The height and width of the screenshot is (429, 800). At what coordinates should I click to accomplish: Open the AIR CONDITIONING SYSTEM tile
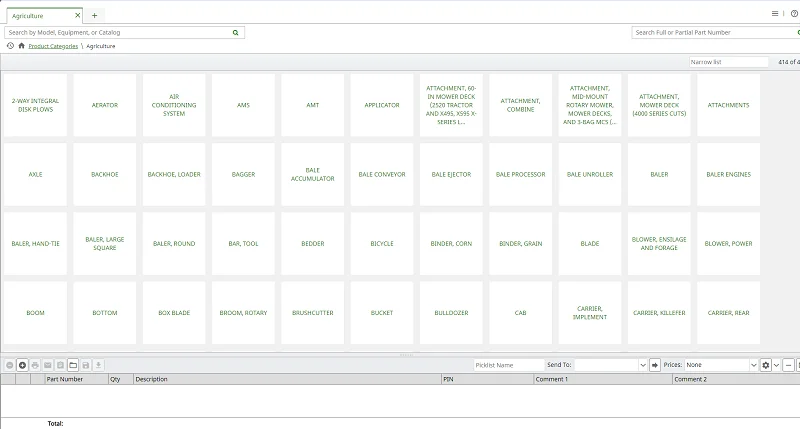(x=174, y=105)
